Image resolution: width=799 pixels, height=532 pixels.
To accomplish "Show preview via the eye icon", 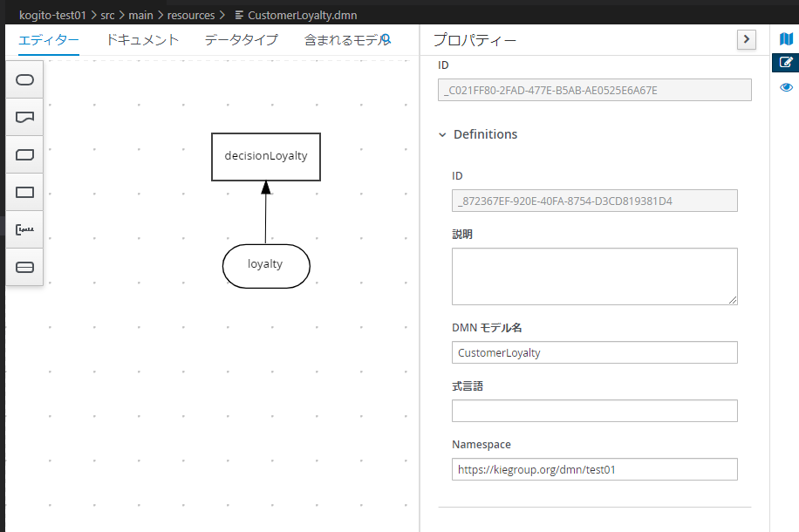I will tap(786, 87).
